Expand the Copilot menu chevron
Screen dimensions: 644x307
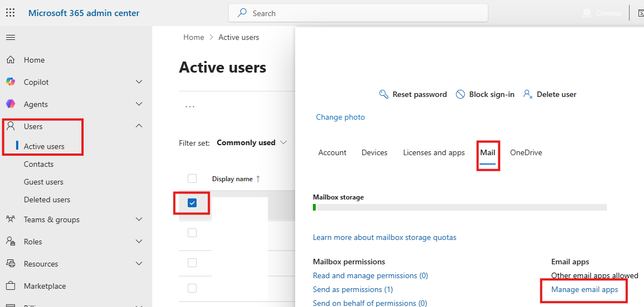[139, 82]
